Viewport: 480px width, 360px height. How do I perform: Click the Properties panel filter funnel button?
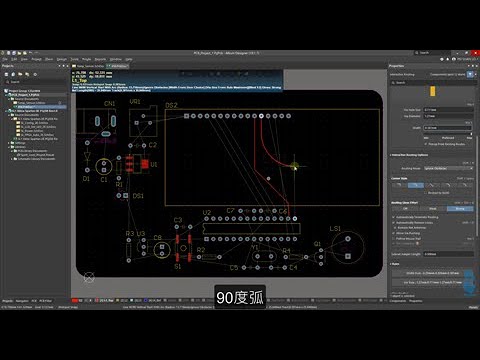(470, 74)
